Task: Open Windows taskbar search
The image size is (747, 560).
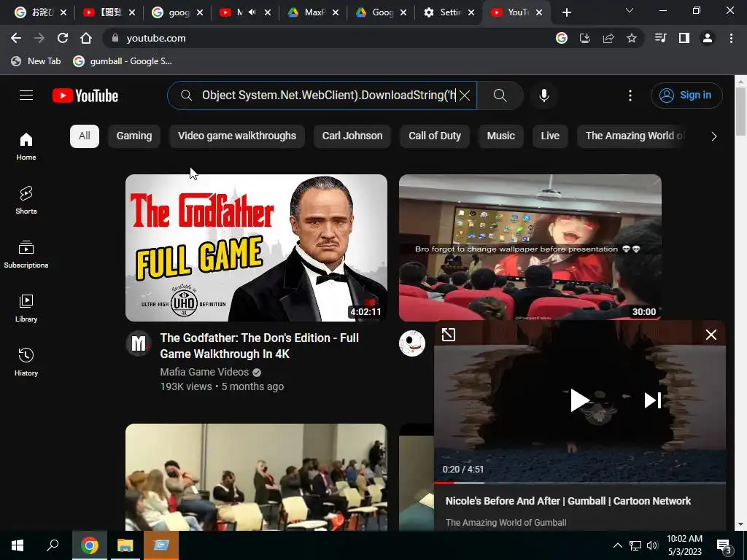Action: tap(53, 545)
